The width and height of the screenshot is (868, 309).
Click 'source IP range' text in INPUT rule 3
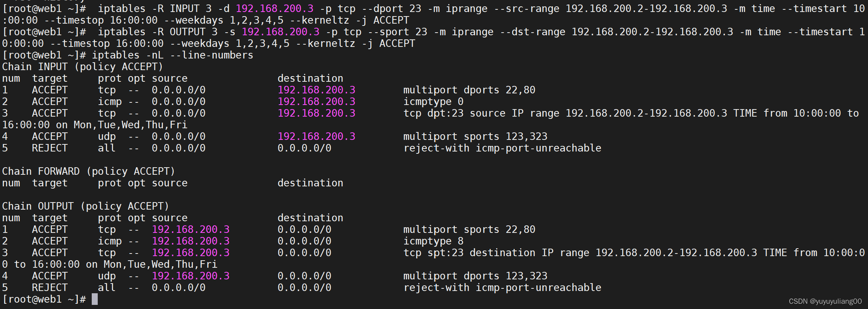pyautogui.click(x=514, y=113)
